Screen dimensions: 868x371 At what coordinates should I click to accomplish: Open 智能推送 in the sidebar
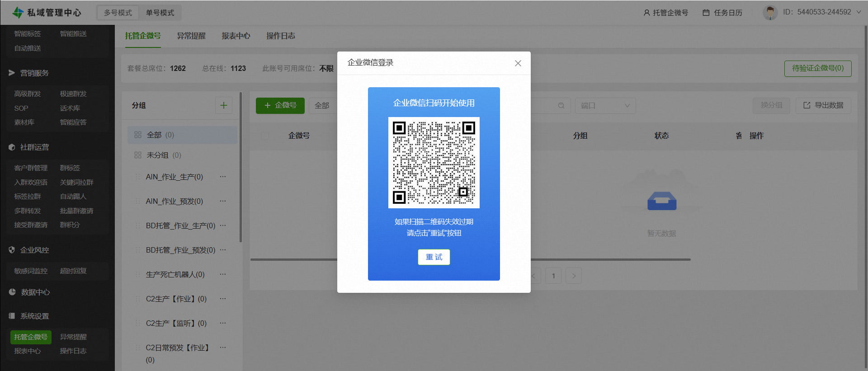click(x=73, y=33)
